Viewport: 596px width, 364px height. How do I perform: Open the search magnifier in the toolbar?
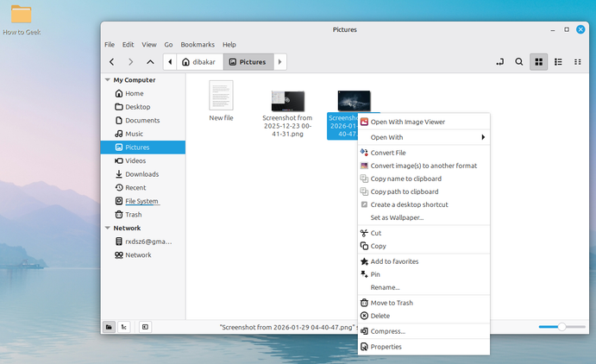pyautogui.click(x=519, y=62)
